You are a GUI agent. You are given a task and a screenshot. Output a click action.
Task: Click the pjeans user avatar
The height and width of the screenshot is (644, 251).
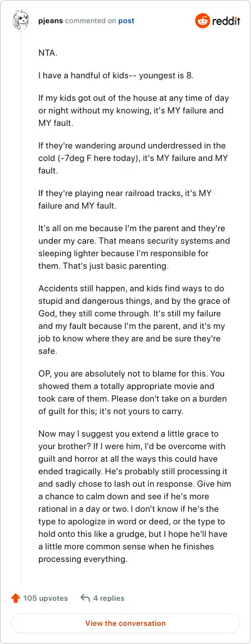(x=21, y=21)
